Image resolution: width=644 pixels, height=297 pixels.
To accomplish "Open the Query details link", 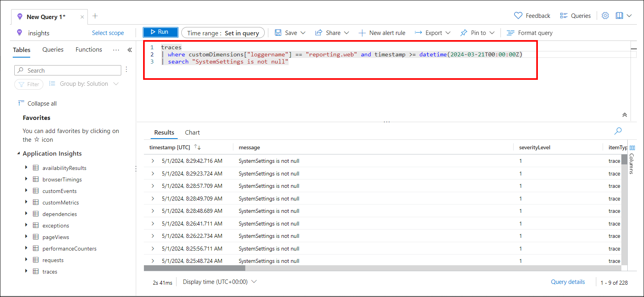I will (x=568, y=282).
